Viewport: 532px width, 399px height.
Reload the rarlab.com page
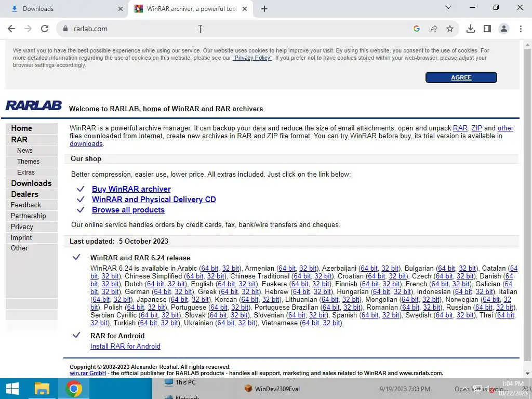45,29
